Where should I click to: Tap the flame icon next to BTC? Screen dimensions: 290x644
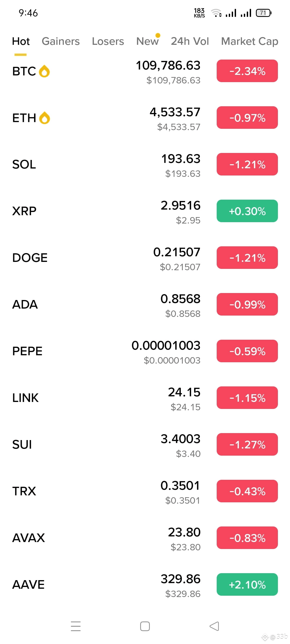coord(44,71)
